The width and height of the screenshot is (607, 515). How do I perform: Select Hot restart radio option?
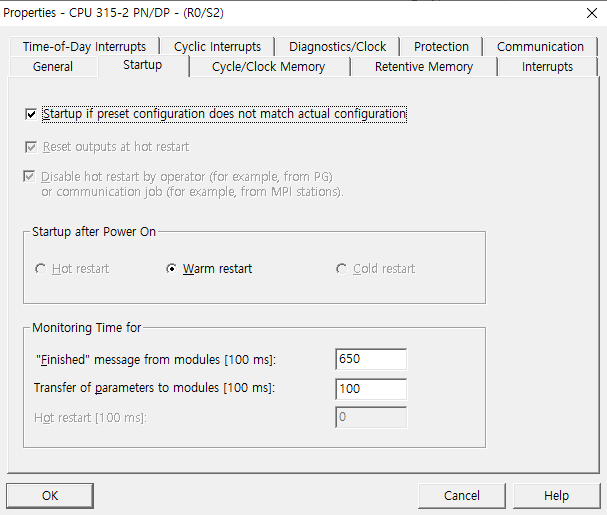pos(40,269)
